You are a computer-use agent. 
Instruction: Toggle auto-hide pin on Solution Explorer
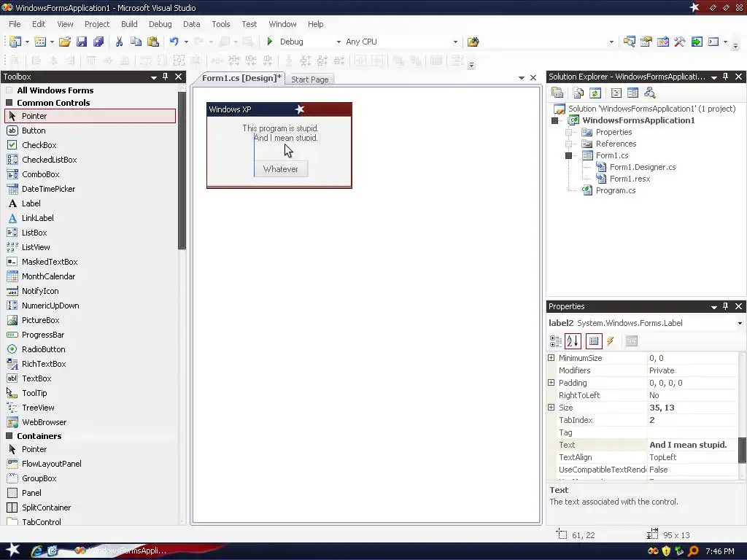(726, 76)
